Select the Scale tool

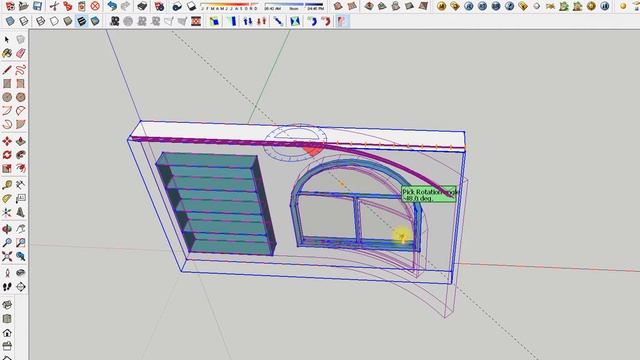[7, 168]
